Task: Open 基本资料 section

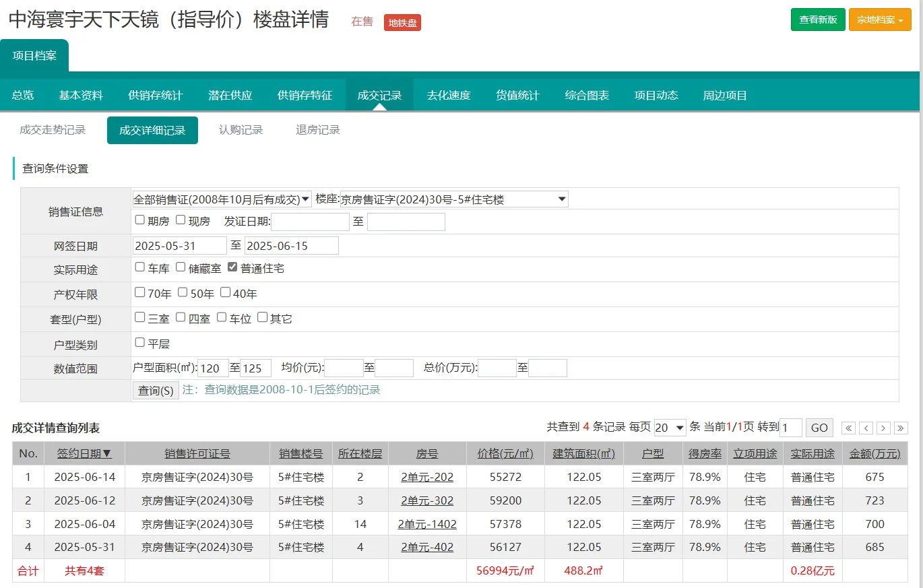Action: [x=81, y=95]
